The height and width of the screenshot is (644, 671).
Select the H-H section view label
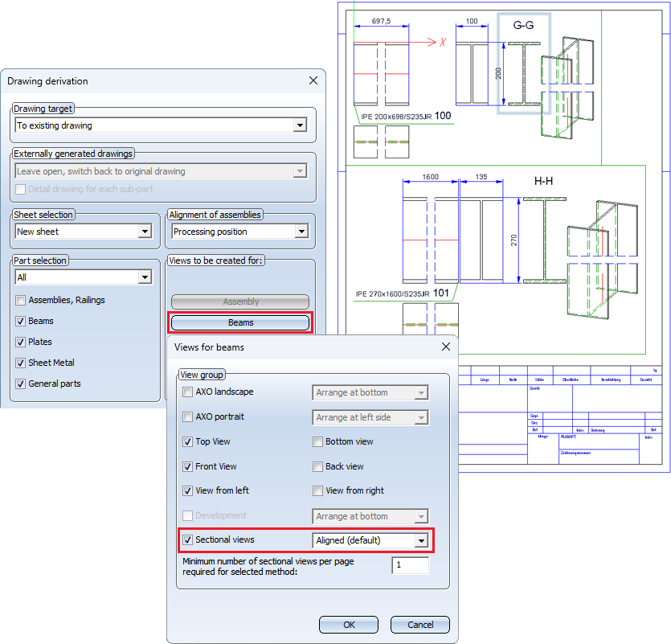(543, 181)
